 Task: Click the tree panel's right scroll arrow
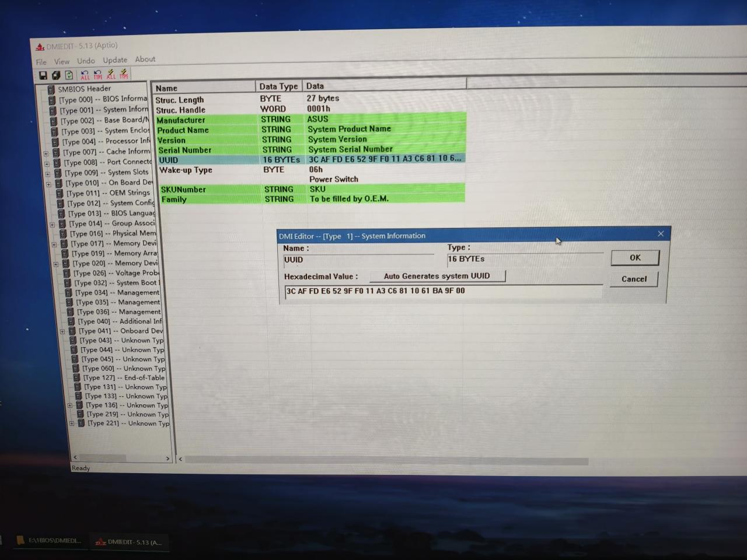[167, 459]
